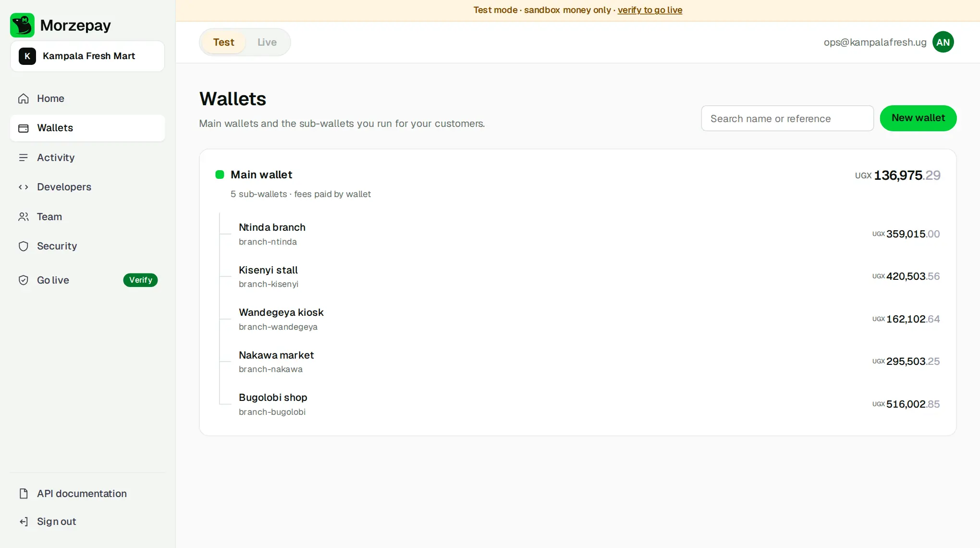
Task: Click the K organization badge icon
Action: point(27,56)
